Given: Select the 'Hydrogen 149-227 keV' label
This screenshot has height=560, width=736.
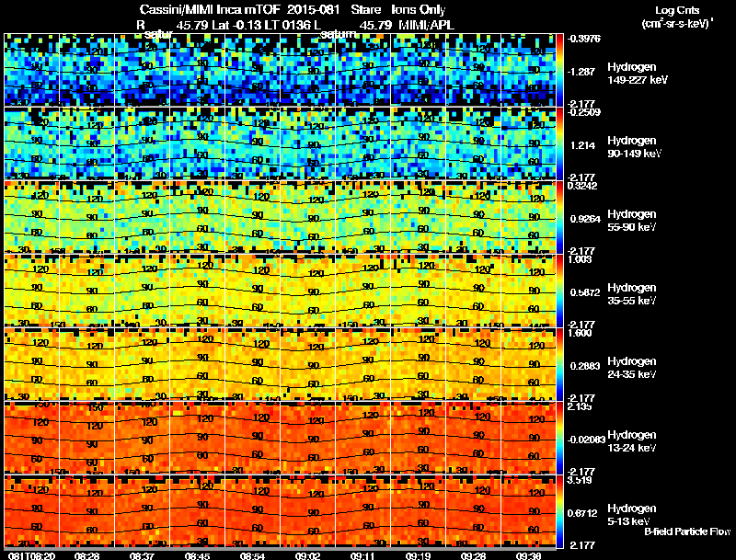Looking at the screenshot, I should coord(637,74).
